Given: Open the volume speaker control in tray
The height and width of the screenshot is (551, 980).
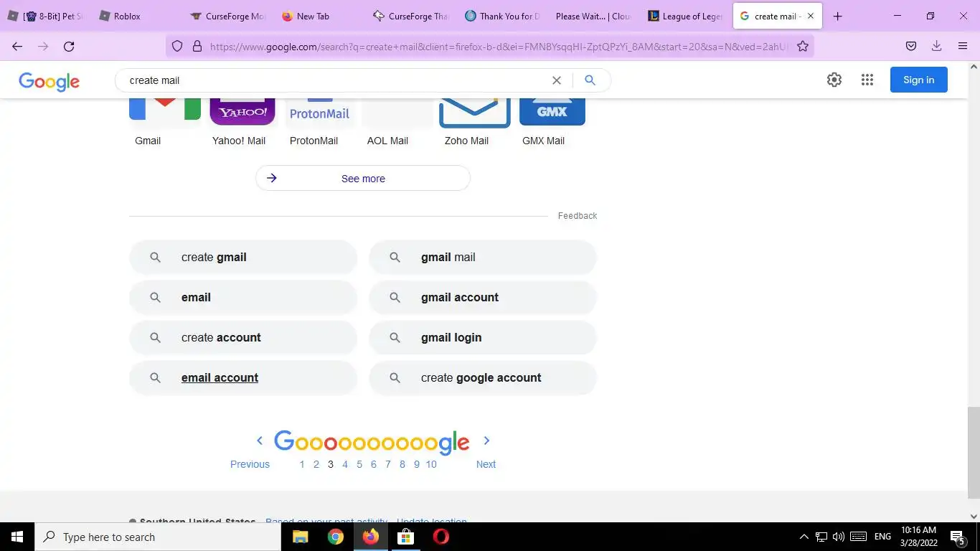Looking at the screenshot, I should point(838,537).
